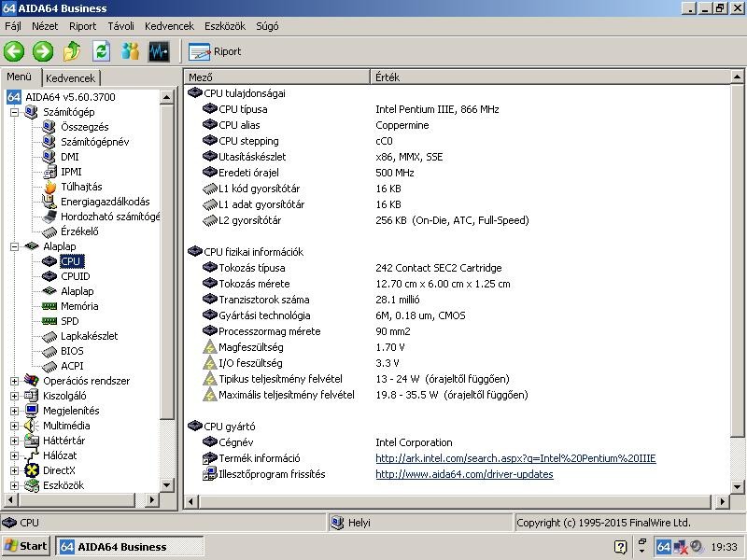Select the Alaplap child item under CPU

click(78, 291)
